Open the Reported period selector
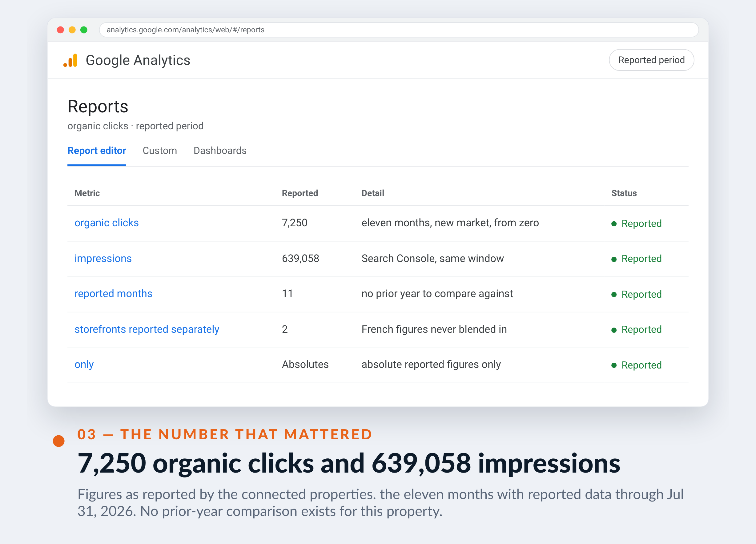Viewport: 756px width, 544px height. (x=651, y=60)
